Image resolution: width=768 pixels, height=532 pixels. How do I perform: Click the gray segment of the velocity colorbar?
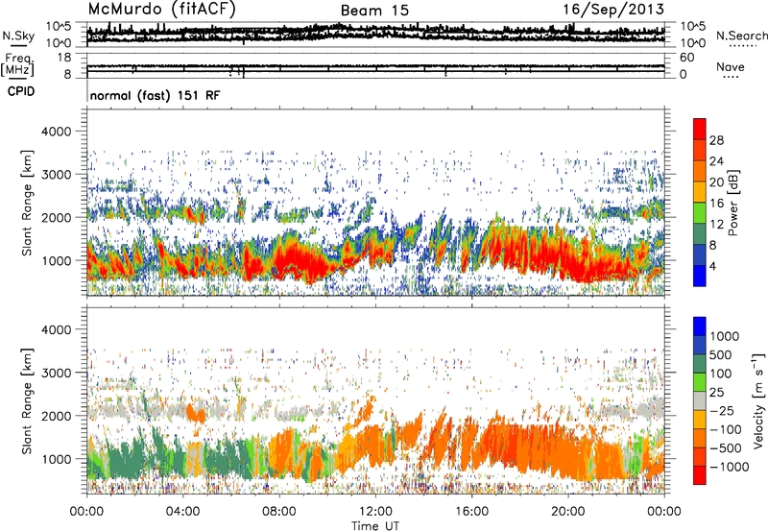pos(700,400)
